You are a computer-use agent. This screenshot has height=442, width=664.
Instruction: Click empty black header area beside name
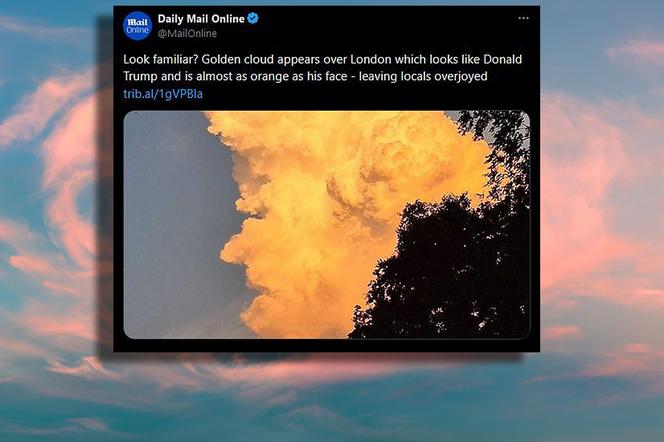(381, 25)
